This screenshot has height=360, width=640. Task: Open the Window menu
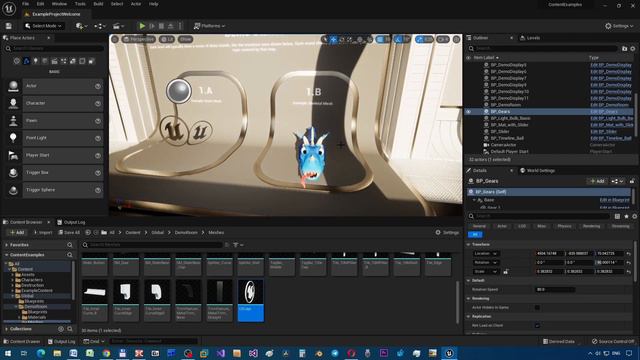[59, 4]
